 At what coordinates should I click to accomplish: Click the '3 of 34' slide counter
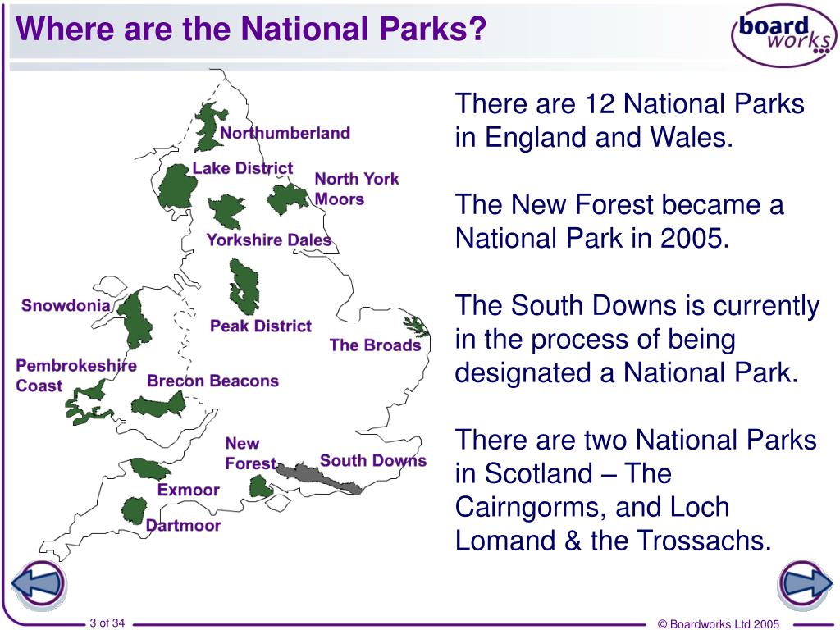tap(107, 623)
